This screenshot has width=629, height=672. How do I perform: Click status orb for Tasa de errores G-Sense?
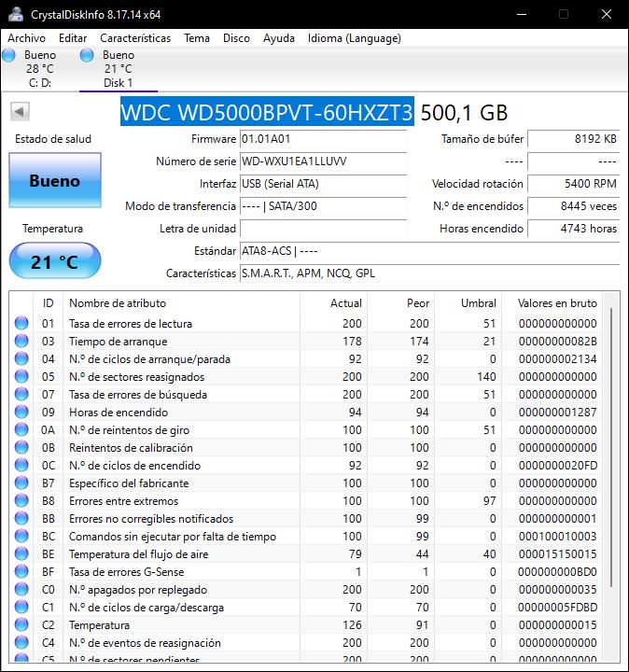[21, 572]
